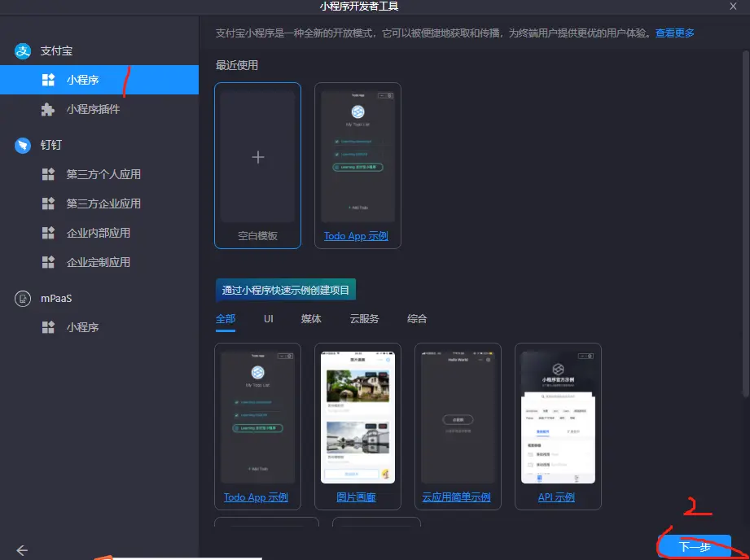The height and width of the screenshot is (560, 750).
Task: Click 下一步 button to continue
Action: (695, 547)
